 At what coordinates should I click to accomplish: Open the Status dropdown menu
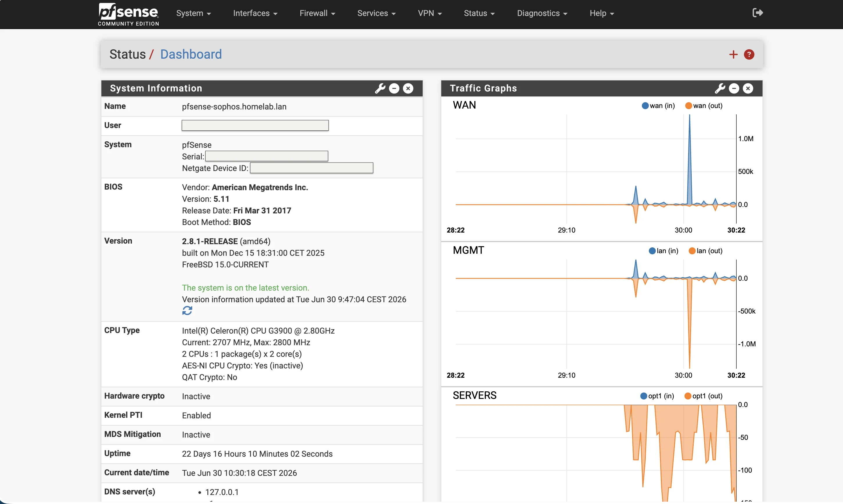479,13
